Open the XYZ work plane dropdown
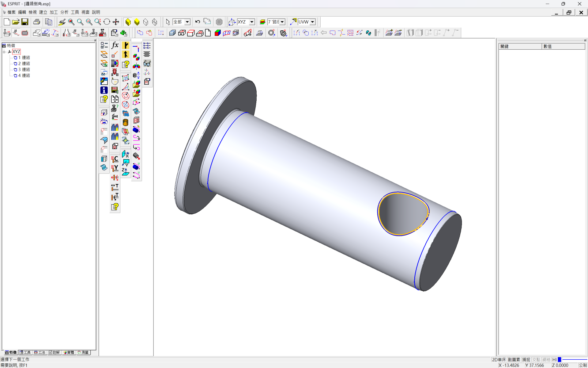This screenshot has width=588, height=368. pyautogui.click(x=252, y=22)
